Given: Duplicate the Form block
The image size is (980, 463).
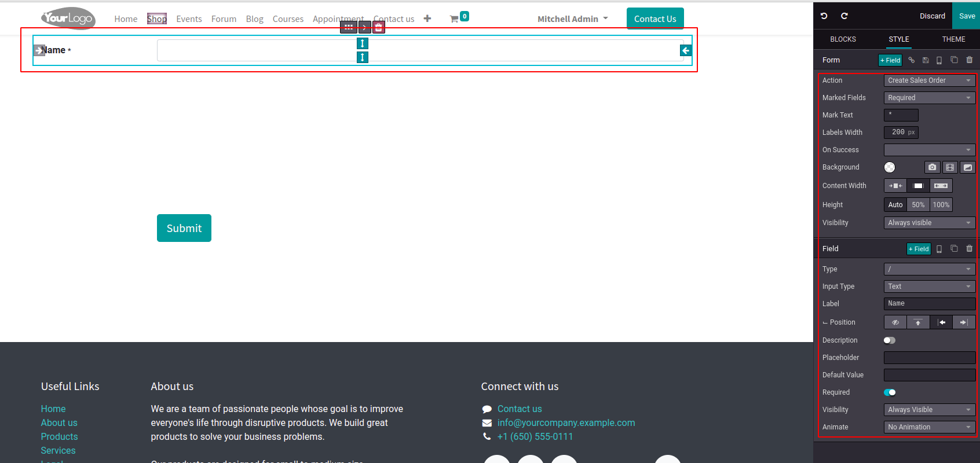Looking at the screenshot, I should point(954,60).
